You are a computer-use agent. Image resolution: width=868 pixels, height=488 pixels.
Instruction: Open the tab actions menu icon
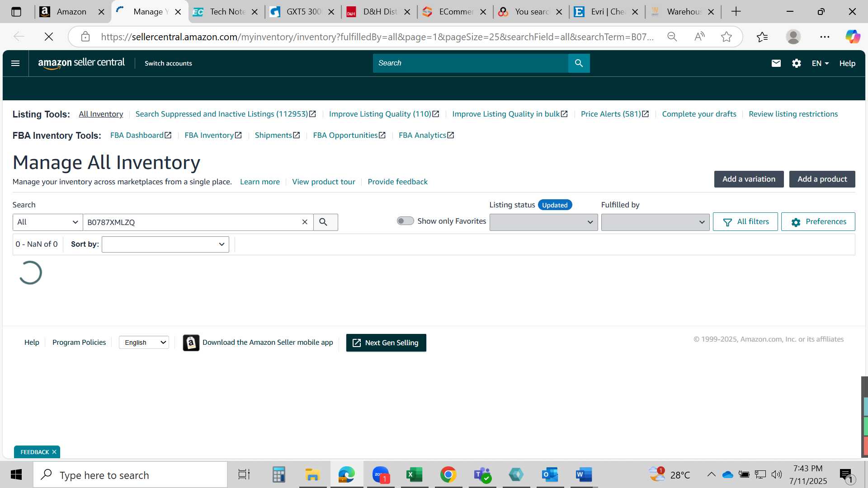coord(16,12)
